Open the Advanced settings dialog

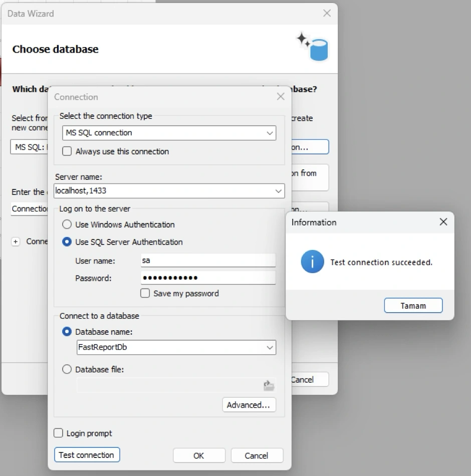(x=249, y=405)
